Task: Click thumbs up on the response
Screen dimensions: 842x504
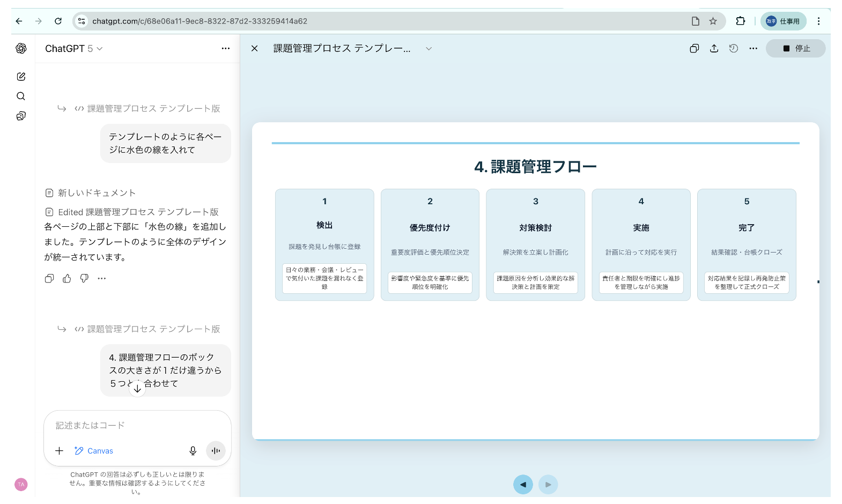Action: coord(67,278)
